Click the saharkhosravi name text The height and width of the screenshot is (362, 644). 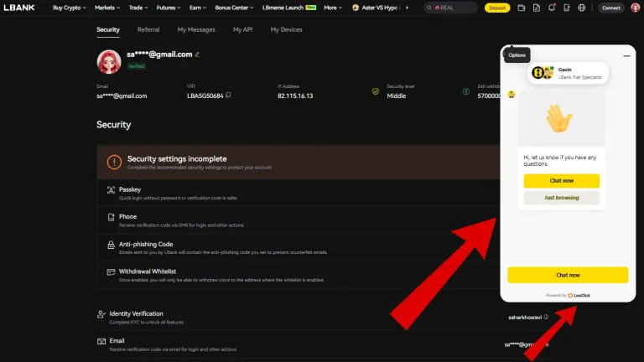(x=524, y=318)
